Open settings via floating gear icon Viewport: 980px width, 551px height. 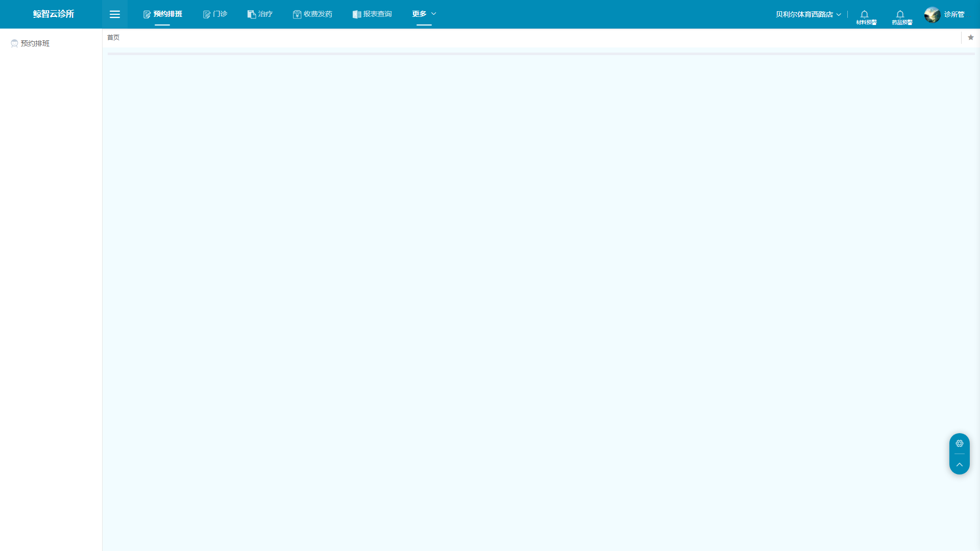(960, 443)
